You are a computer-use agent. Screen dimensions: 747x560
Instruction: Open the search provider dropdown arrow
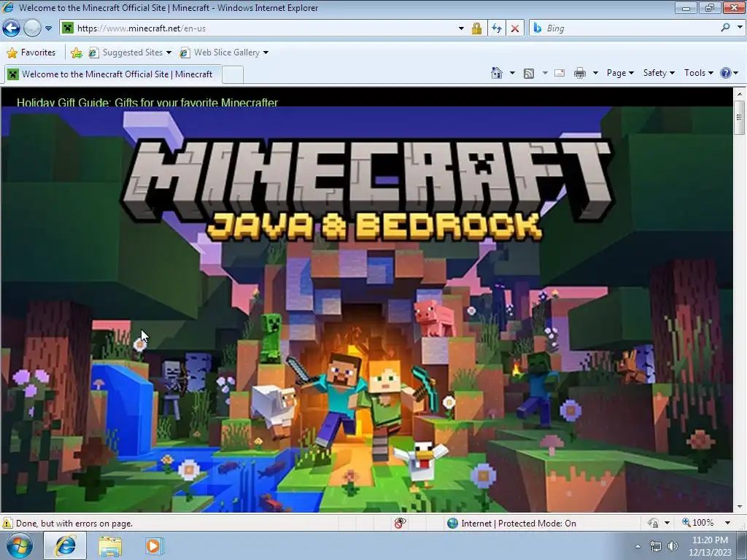coord(740,28)
